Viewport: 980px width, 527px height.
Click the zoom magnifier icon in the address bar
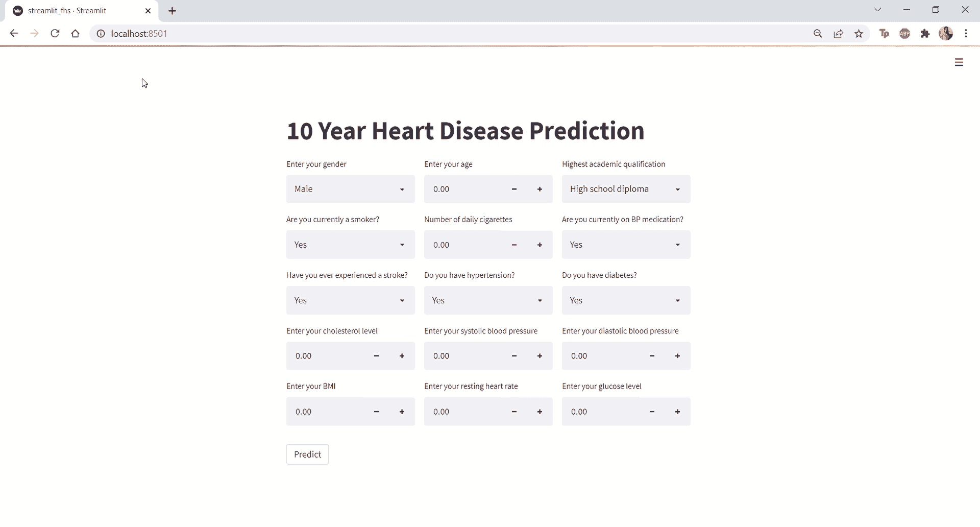pyautogui.click(x=818, y=34)
